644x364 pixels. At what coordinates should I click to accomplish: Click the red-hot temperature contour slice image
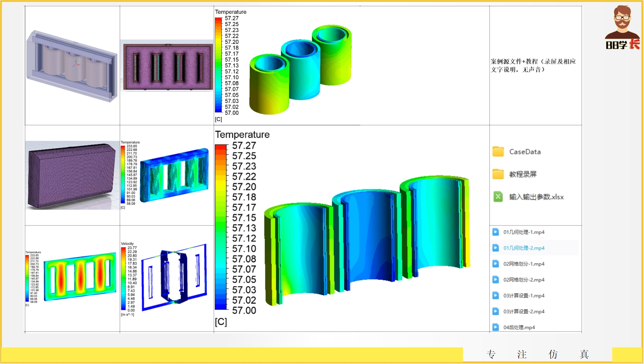(80, 276)
